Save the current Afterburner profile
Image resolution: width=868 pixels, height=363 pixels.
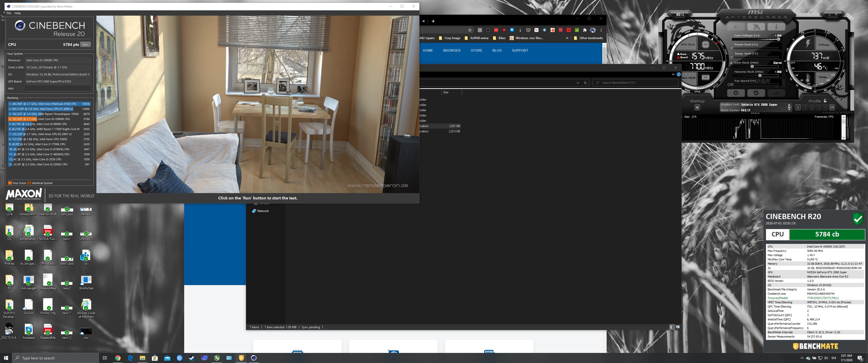pyautogui.click(x=832, y=107)
